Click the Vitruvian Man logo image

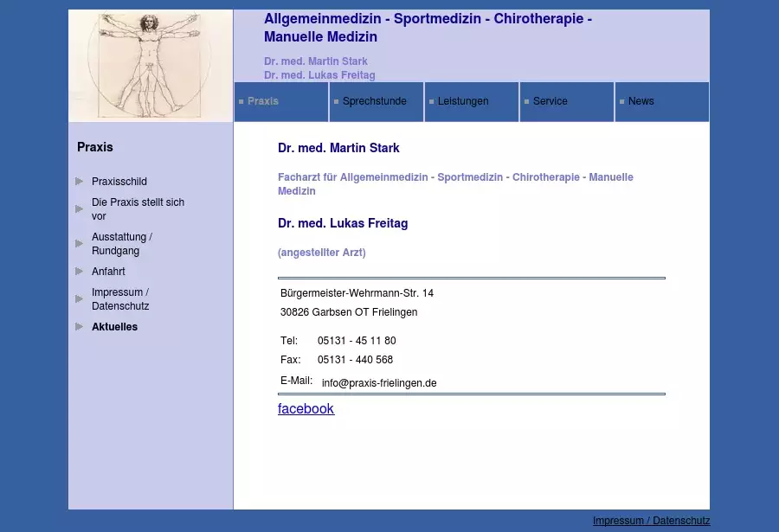tap(151, 66)
